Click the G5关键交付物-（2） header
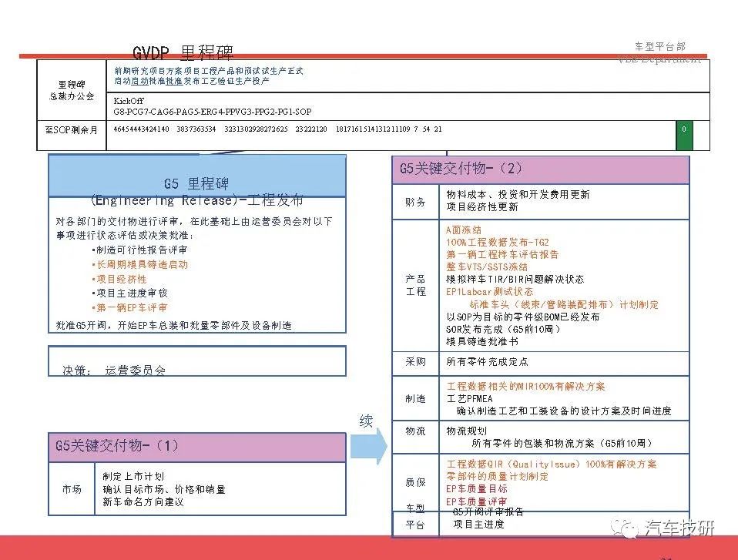The image size is (738, 560). click(x=541, y=169)
